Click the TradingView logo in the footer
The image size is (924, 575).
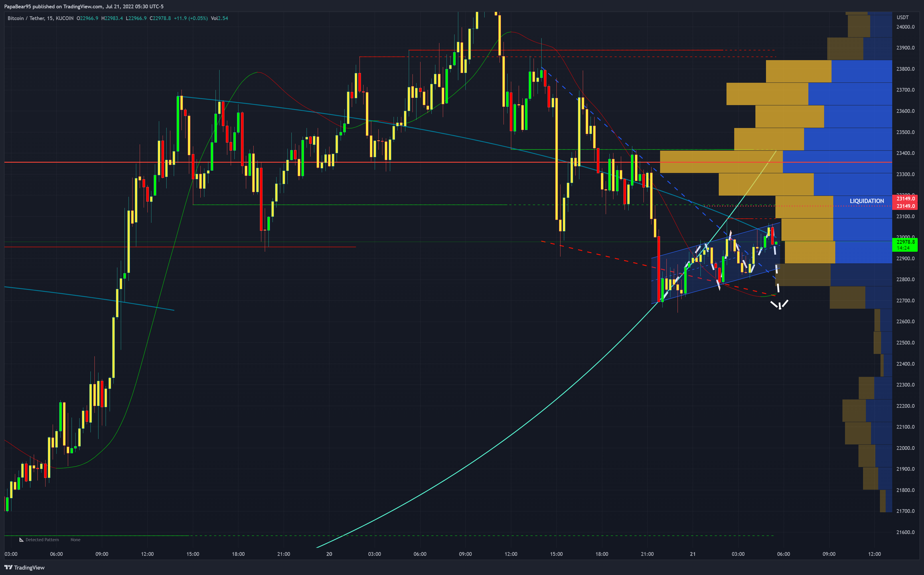tap(24, 567)
